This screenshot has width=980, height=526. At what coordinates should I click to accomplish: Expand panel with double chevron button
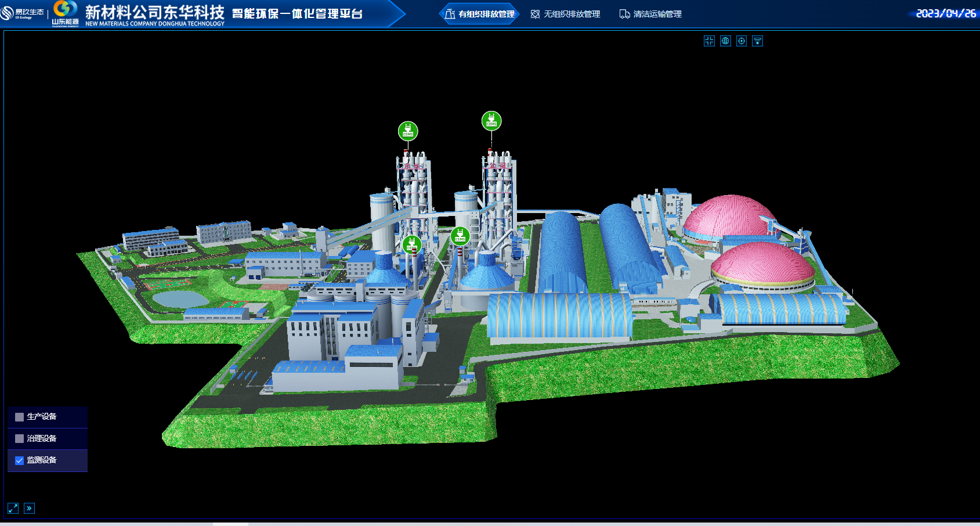[x=29, y=509]
